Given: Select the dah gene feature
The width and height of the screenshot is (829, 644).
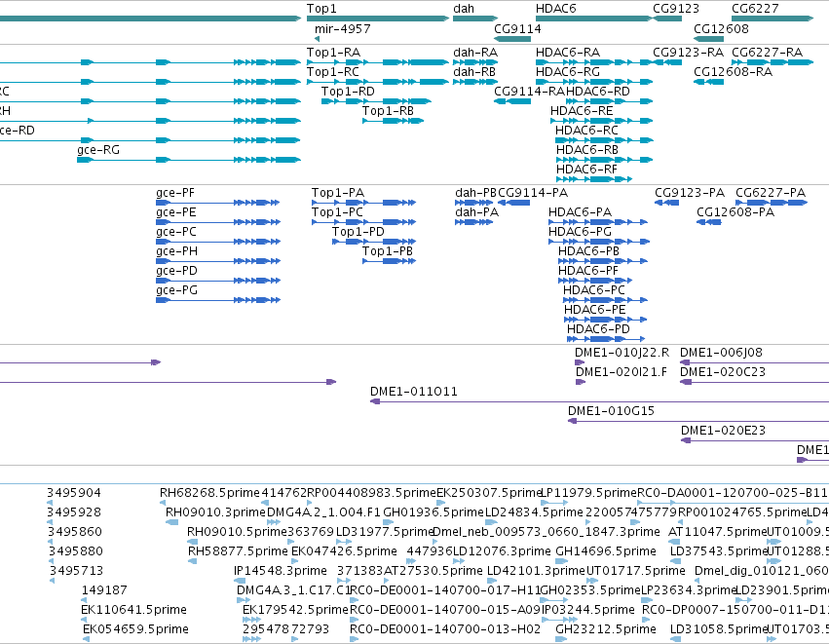Looking at the screenshot, I should click(x=475, y=19).
